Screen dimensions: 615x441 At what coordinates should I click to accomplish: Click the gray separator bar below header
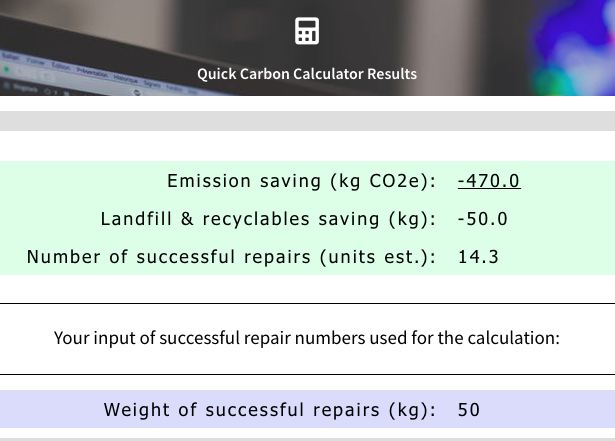308,121
